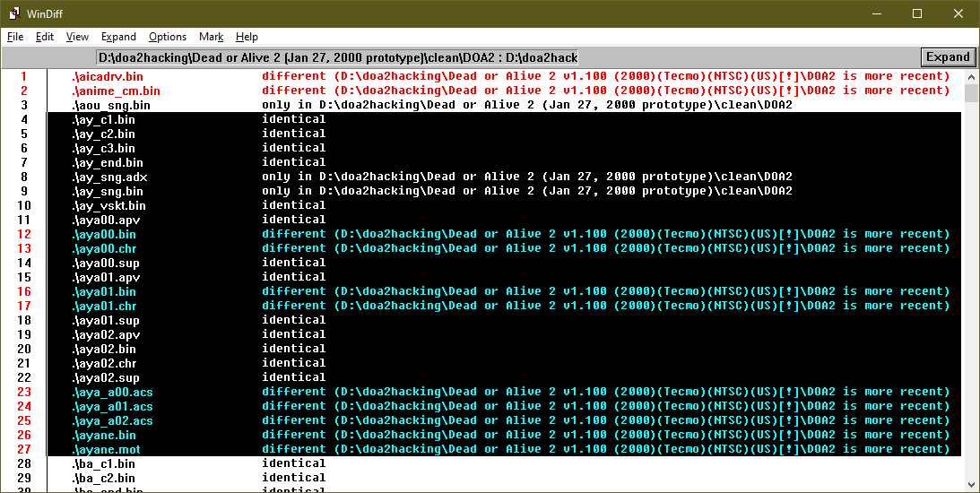
Task: Select the .\aicadrv.bin row
Action: point(108,76)
